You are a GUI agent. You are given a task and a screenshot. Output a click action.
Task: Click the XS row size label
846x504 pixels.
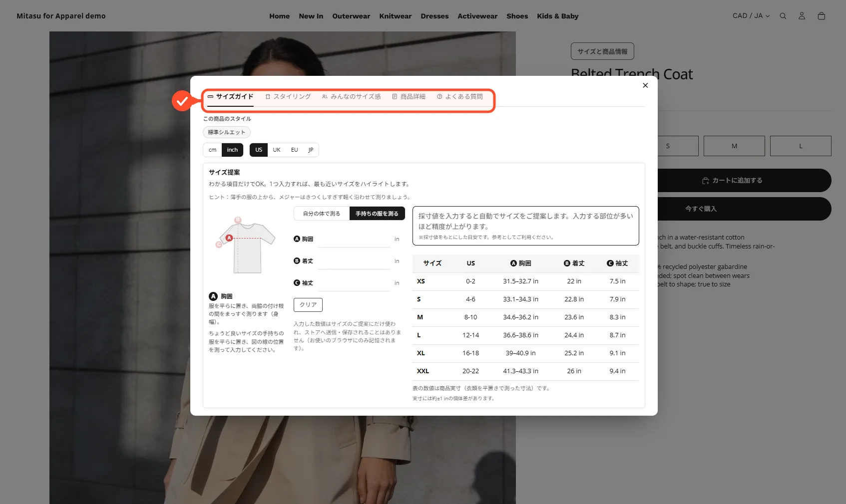[421, 281]
